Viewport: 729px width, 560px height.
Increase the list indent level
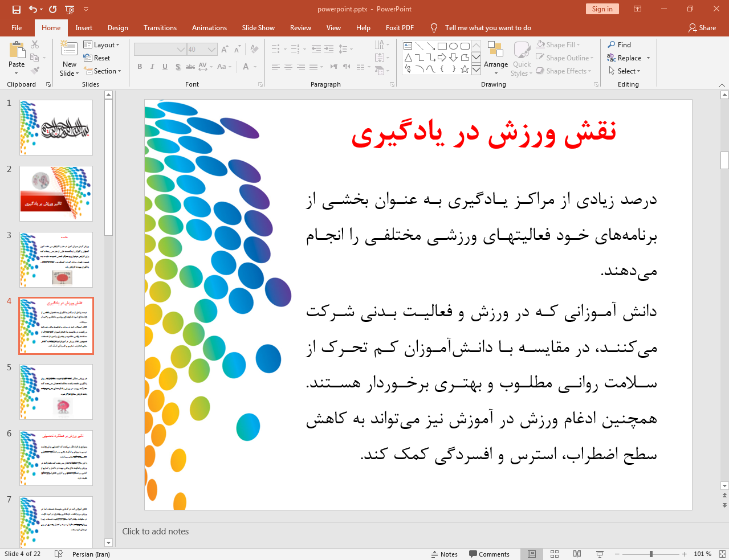329,50
